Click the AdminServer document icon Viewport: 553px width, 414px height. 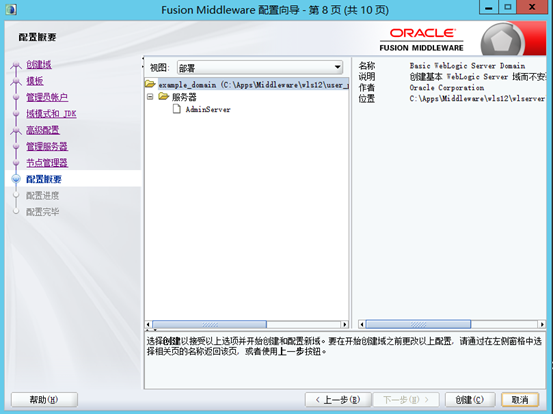coord(177,109)
